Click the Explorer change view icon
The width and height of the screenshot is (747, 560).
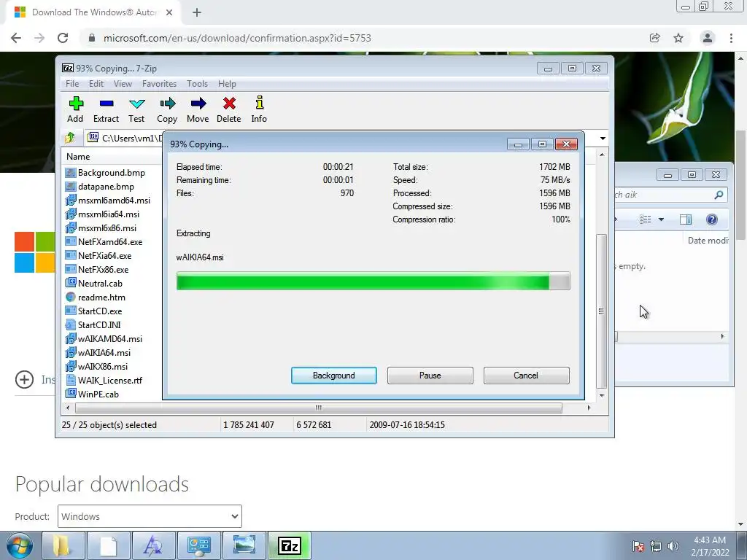click(646, 219)
